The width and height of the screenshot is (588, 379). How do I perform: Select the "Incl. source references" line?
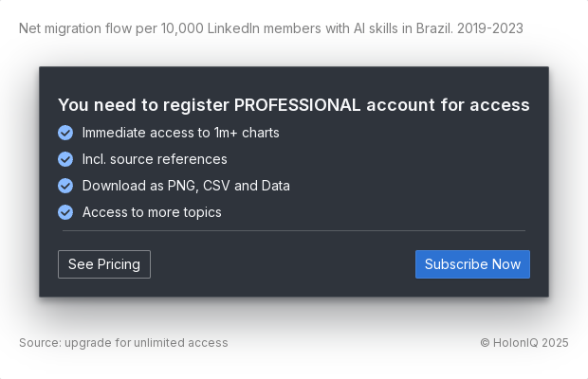155,159
